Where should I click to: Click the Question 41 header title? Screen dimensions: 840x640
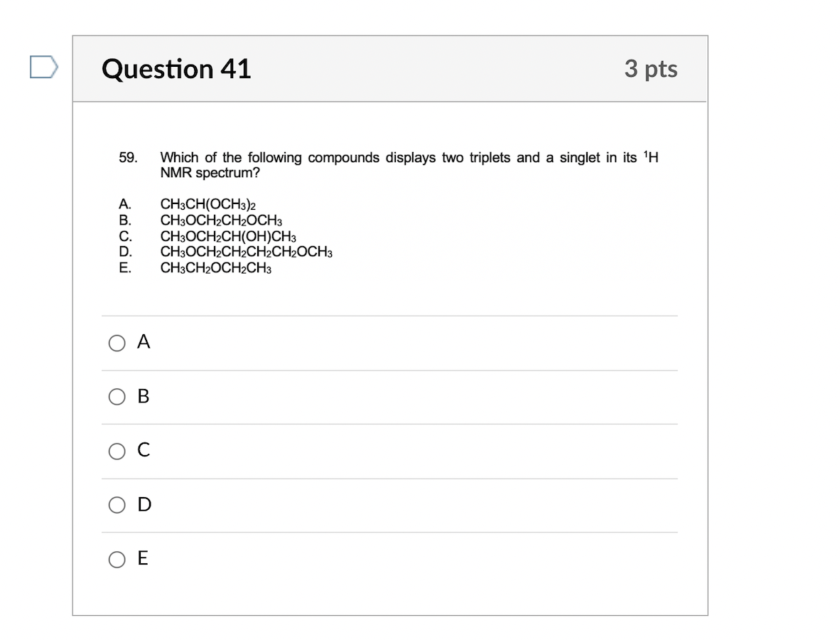click(176, 69)
